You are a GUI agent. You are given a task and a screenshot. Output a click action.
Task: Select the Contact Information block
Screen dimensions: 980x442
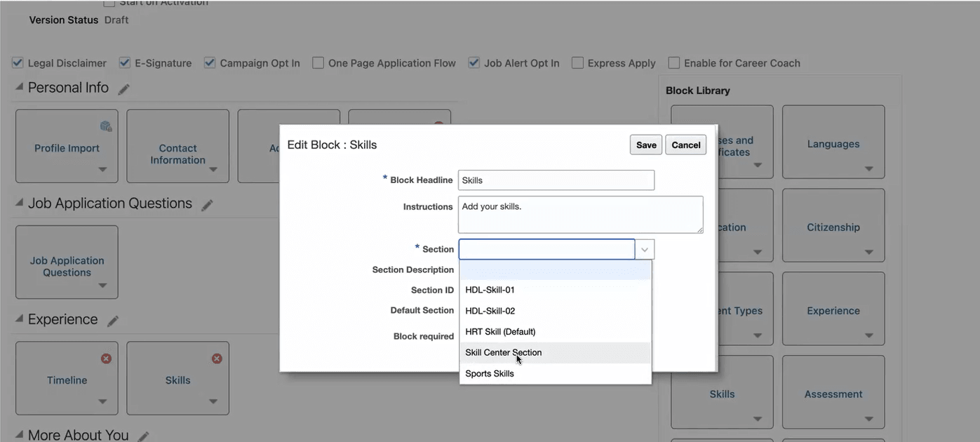click(177, 146)
